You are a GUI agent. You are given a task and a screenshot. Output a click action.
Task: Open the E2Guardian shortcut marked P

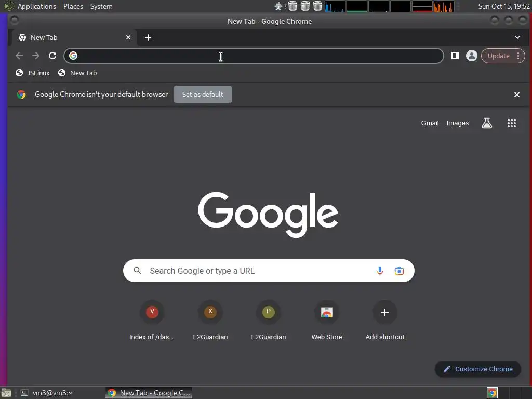point(269,321)
